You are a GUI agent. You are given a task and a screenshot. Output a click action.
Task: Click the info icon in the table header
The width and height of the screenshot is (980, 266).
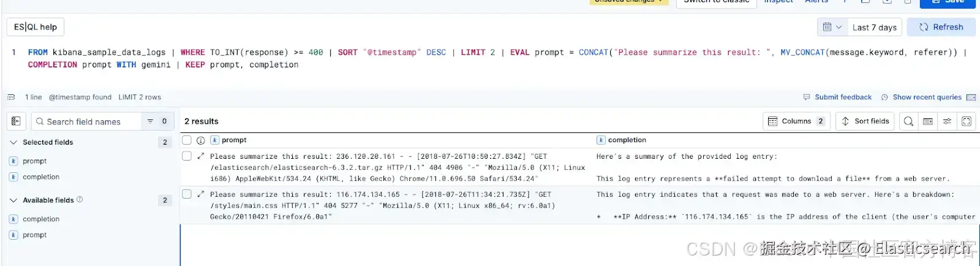pos(200,140)
